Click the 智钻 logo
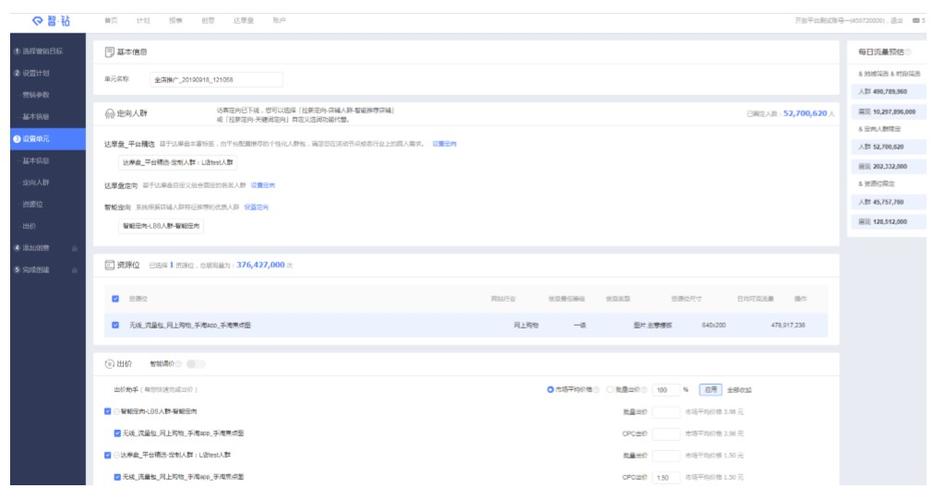934x500 pixels. (x=51, y=21)
